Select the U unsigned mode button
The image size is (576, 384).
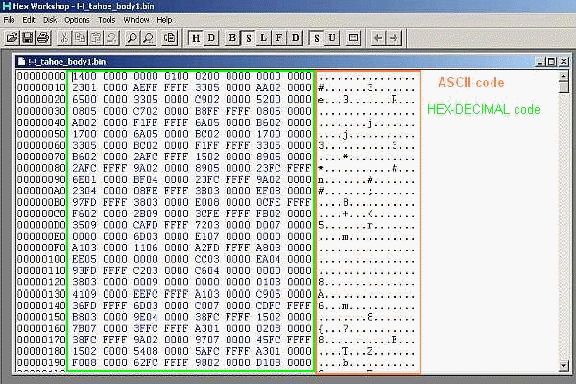[332, 38]
